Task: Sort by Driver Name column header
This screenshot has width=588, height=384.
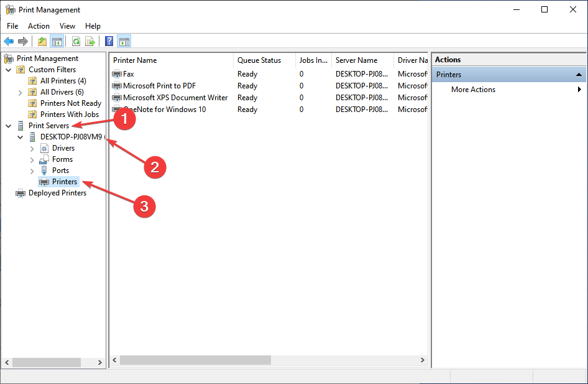Action: pyautogui.click(x=411, y=60)
